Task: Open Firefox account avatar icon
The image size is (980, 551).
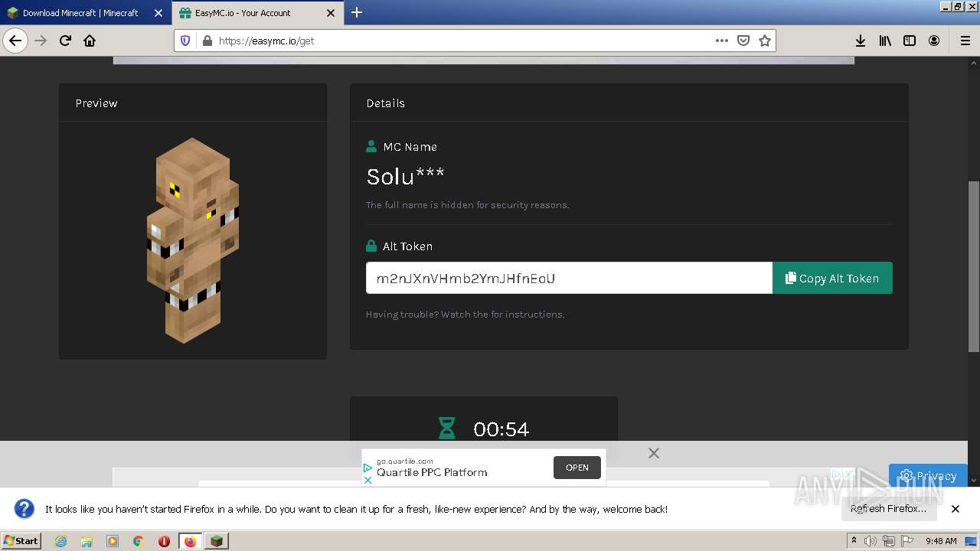Action: (934, 41)
